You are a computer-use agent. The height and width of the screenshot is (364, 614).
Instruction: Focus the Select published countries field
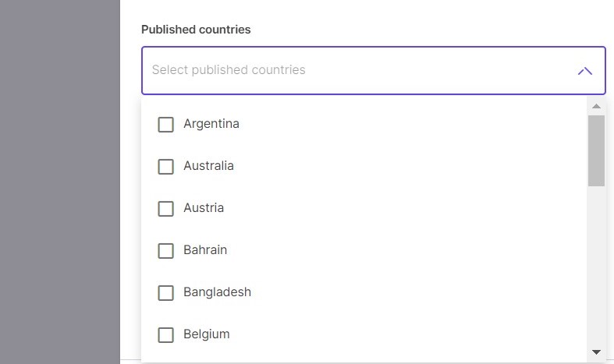point(373,70)
